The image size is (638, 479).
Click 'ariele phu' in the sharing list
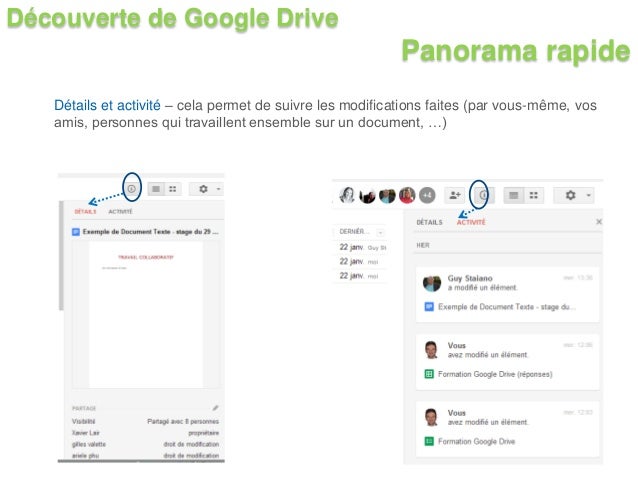click(85, 455)
